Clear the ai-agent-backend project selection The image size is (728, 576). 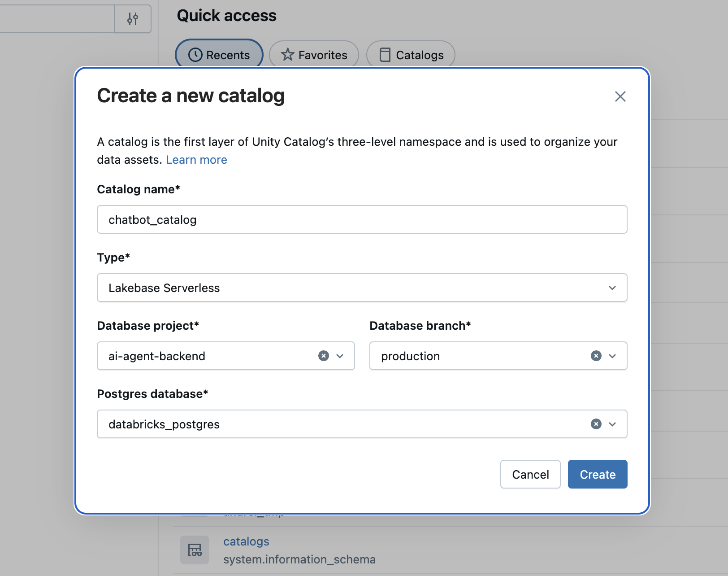[324, 356]
